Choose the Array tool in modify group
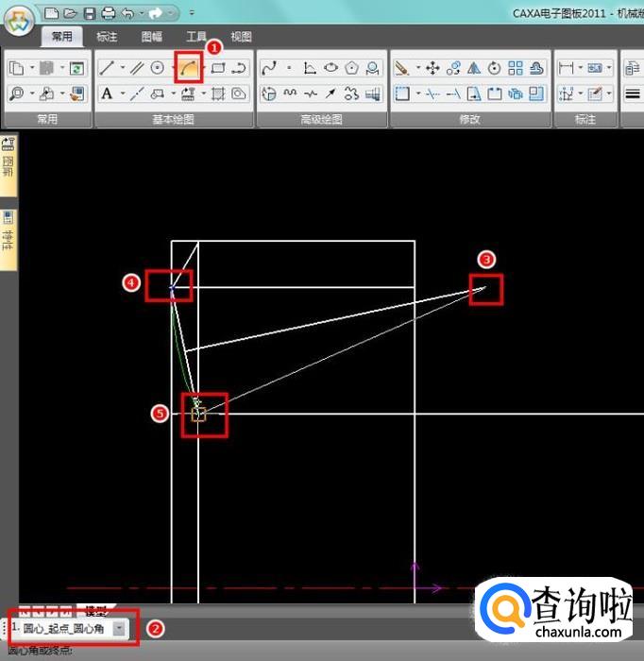Screen dimensions: 644x661 pos(516,68)
